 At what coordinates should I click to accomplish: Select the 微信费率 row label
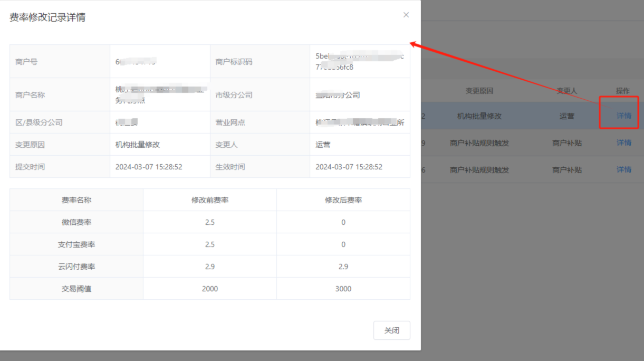76,222
